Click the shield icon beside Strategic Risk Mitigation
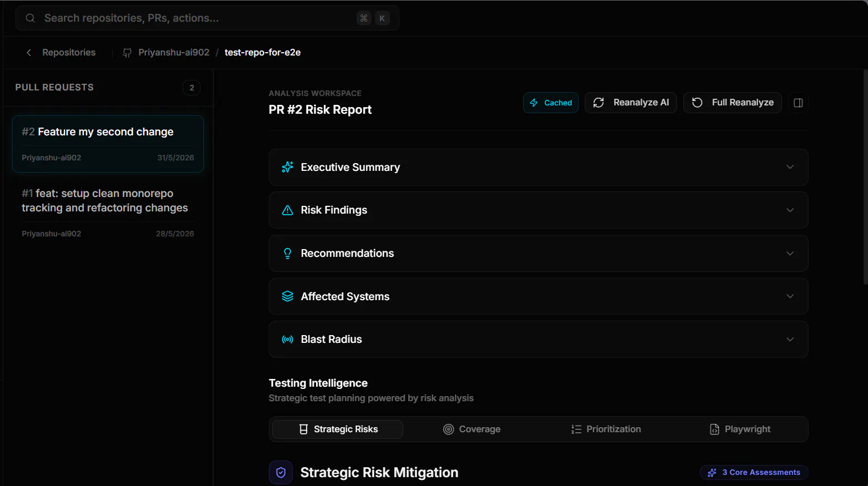 [280, 473]
